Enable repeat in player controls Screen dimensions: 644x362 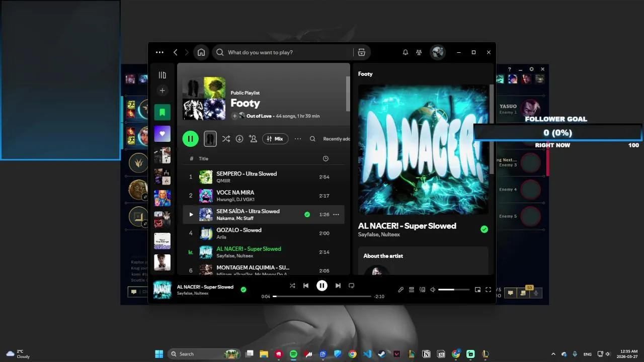point(351,286)
